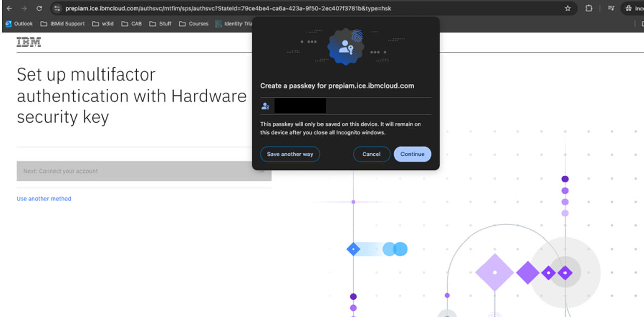Click Next: Connect your account button
644x317 pixels.
144,171
